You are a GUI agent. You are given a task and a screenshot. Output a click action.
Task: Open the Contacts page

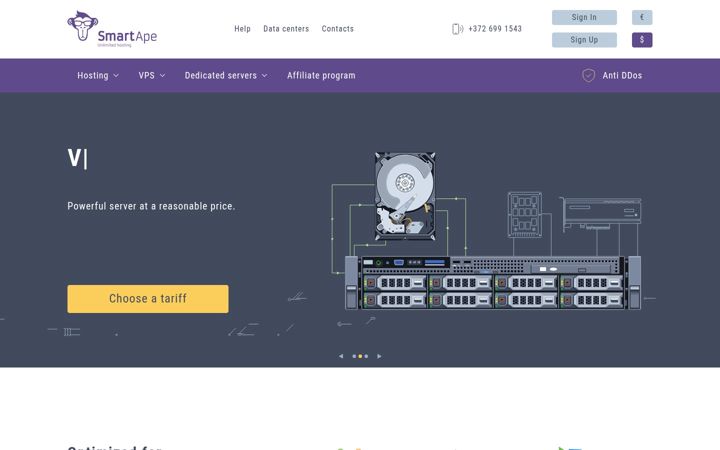pos(338,28)
